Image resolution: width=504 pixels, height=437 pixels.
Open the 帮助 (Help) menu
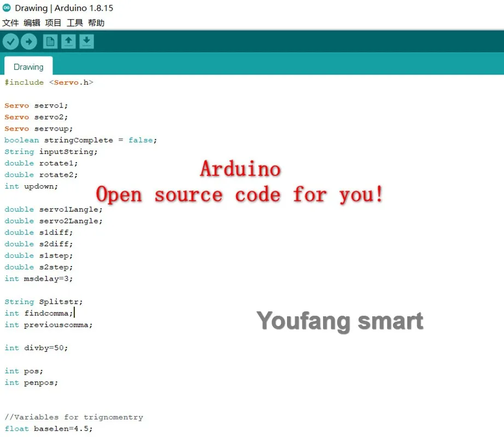pos(96,23)
